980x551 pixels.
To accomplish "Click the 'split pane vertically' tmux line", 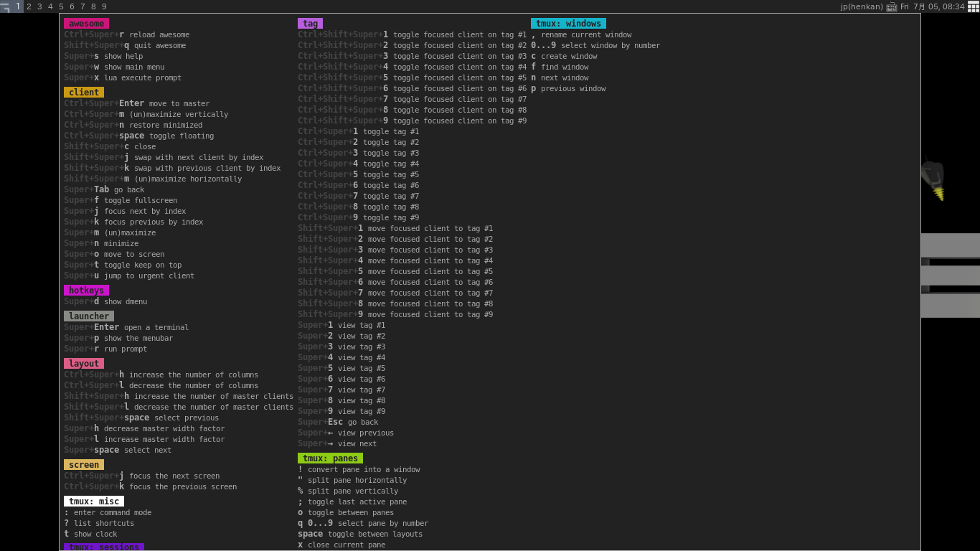I will [348, 491].
